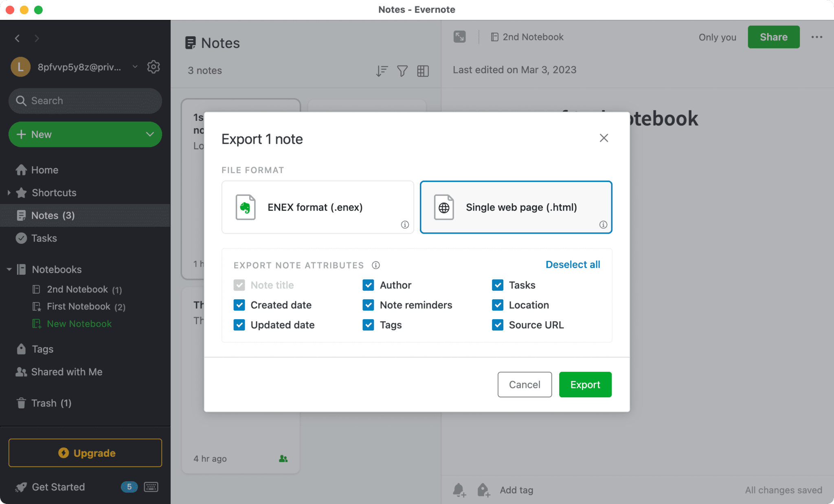Click the Search field
834x504 pixels.
(85, 101)
